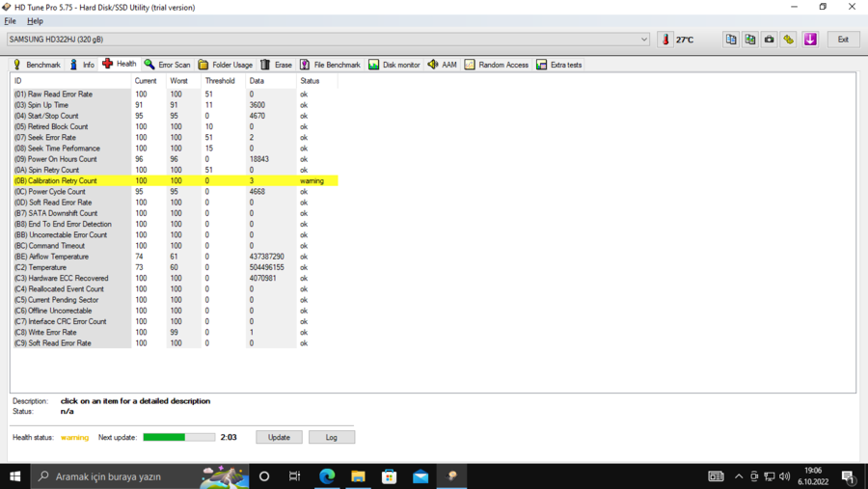Click the Exit button

[x=843, y=40]
